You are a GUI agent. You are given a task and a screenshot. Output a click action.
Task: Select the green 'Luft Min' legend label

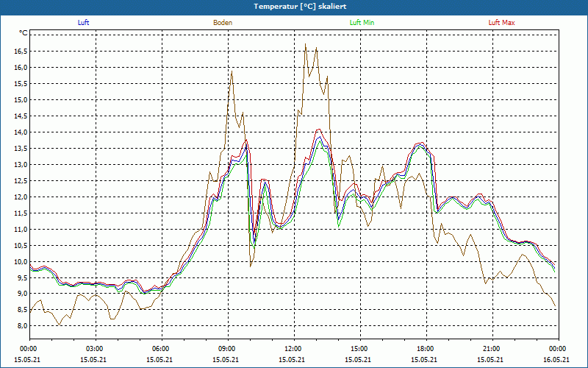tap(362, 23)
